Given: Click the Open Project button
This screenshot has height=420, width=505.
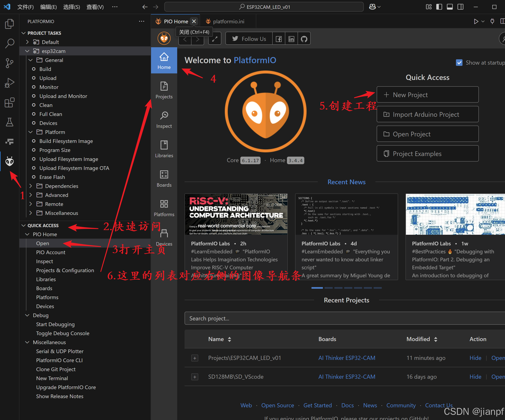Looking at the screenshot, I should click(428, 134).
